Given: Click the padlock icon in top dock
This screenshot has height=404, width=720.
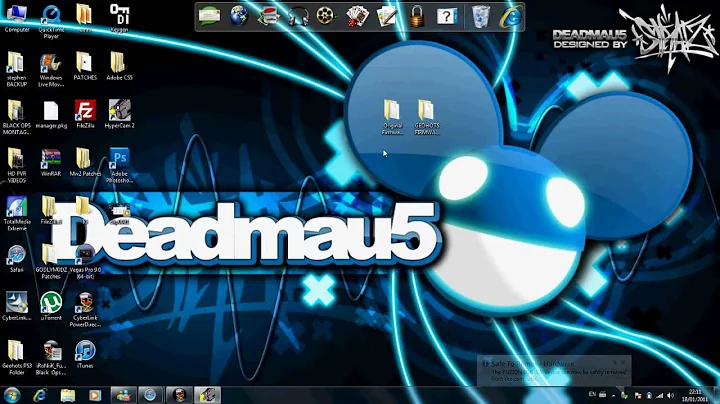Looking at the screenshot, I should [417, 17].
